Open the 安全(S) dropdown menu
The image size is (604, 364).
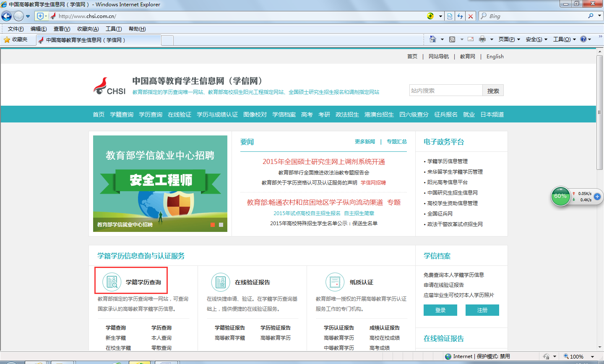click(536, 39)
